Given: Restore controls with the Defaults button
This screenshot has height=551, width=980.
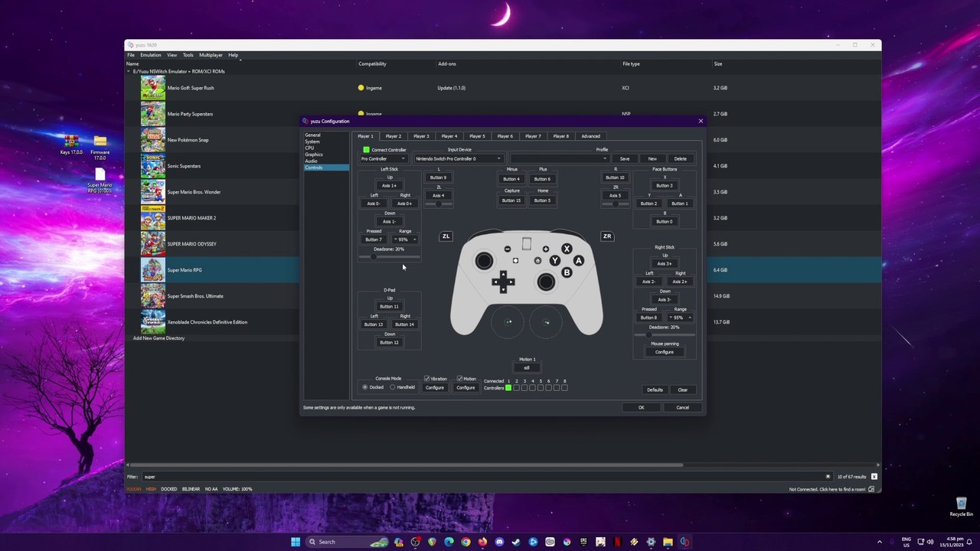Looking at the screenshot, I should click(655, 390).
